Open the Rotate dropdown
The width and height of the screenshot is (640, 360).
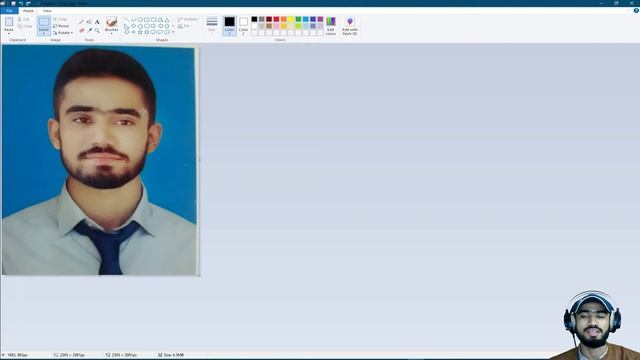click(63, 33)
